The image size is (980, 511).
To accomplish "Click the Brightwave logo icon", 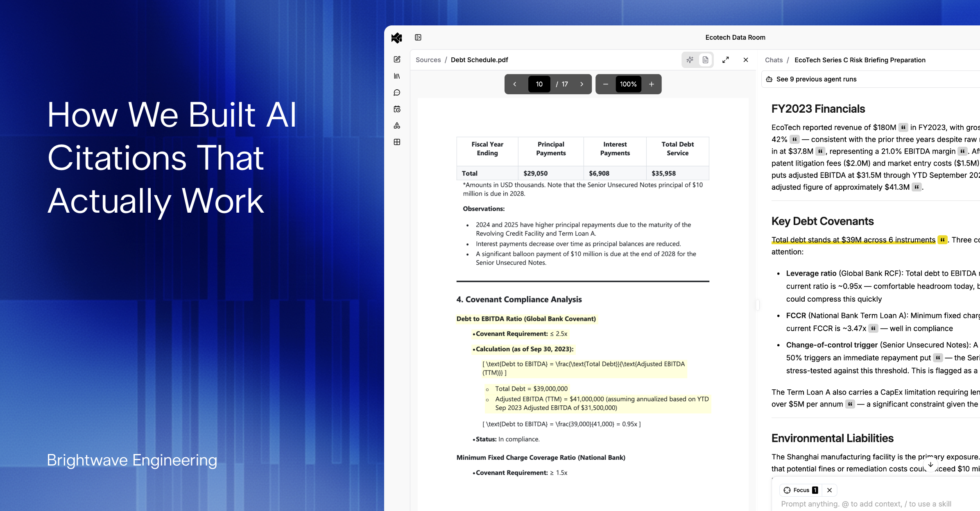I will 396,38.
